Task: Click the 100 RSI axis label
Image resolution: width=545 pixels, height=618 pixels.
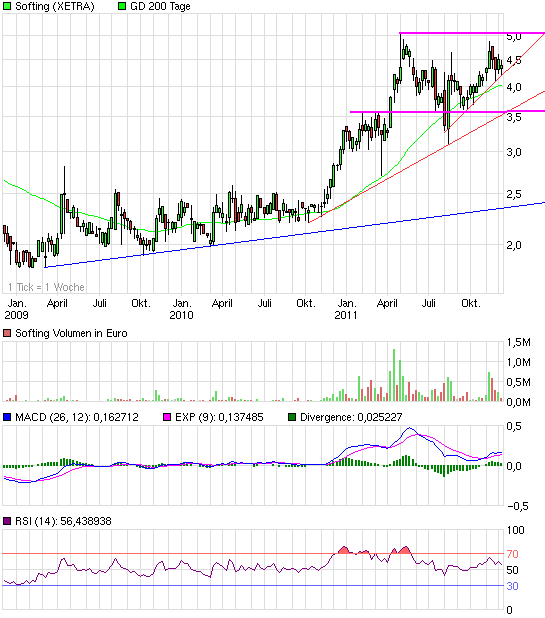Action: coord(515,530)
